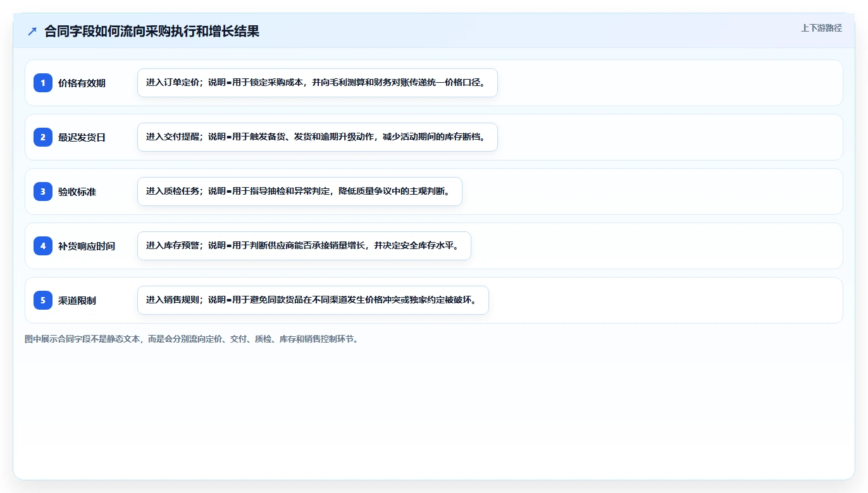Click the 验收标准 field label

coord(77,192)
